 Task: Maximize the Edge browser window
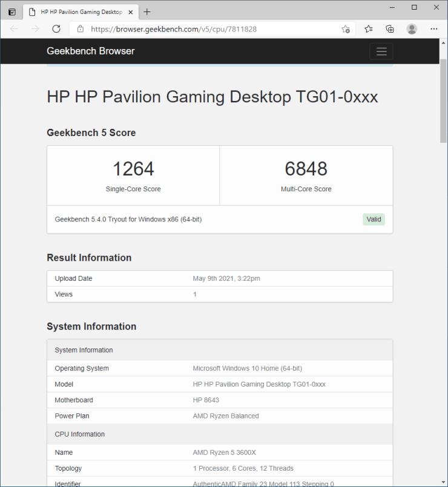[x=414, y=7]
